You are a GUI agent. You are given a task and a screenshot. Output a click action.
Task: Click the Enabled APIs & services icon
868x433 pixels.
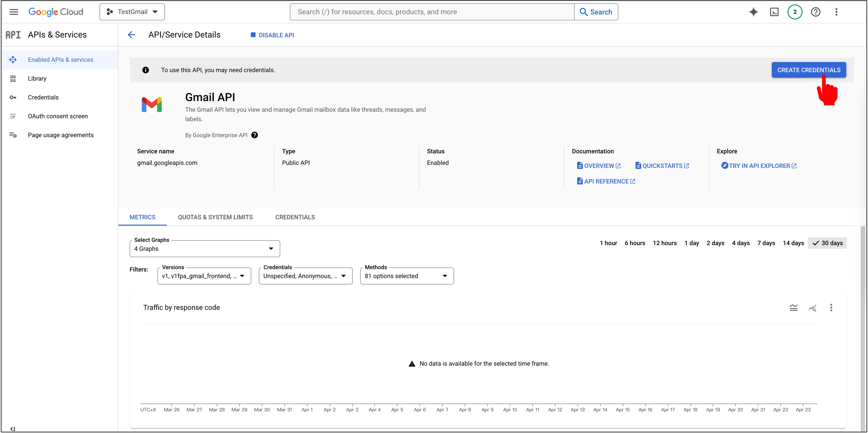coord(13,60)
